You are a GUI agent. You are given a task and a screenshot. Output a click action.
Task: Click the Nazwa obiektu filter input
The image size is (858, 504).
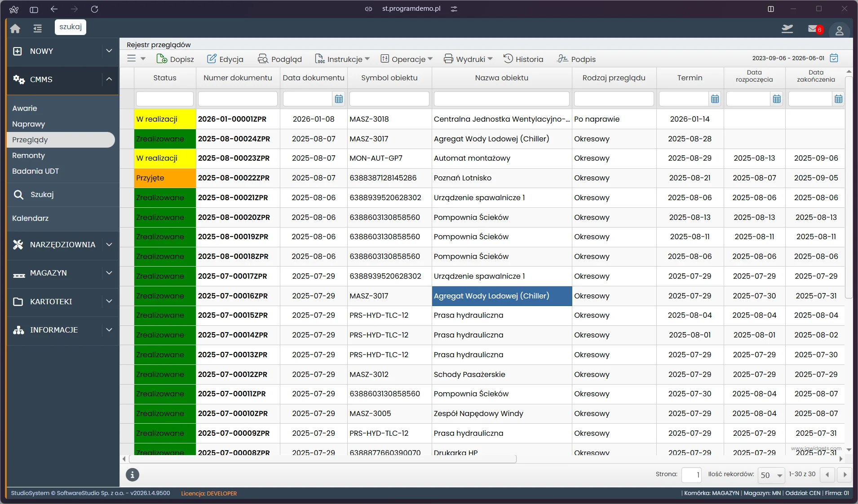point(501,99)
